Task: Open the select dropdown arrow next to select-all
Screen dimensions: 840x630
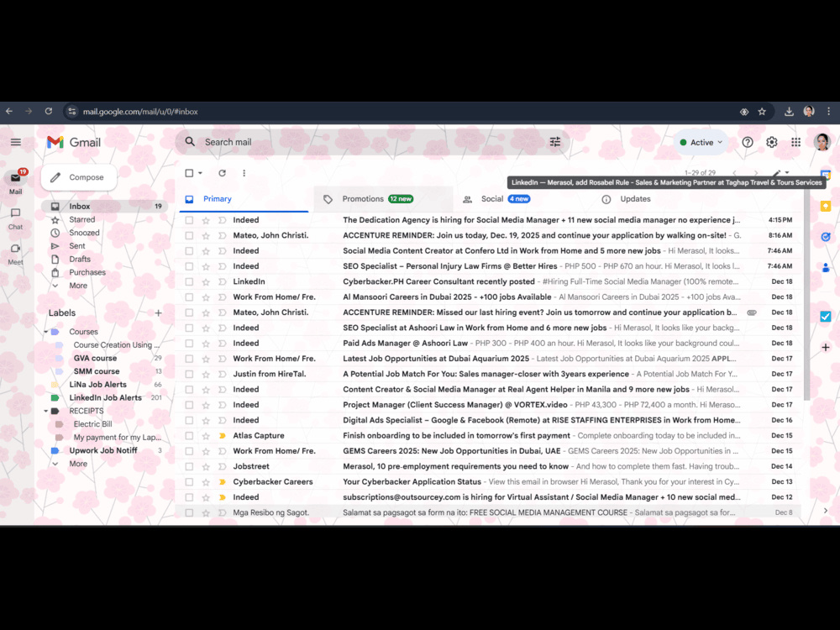Action: pyautogui.click(x=201, y=173)
